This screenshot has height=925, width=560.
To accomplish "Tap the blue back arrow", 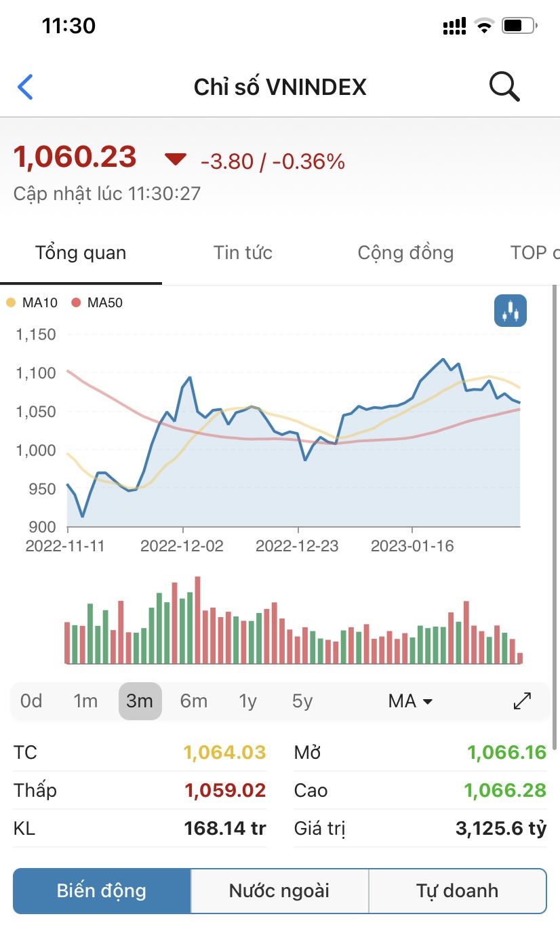I will click(x=25, y=87).
